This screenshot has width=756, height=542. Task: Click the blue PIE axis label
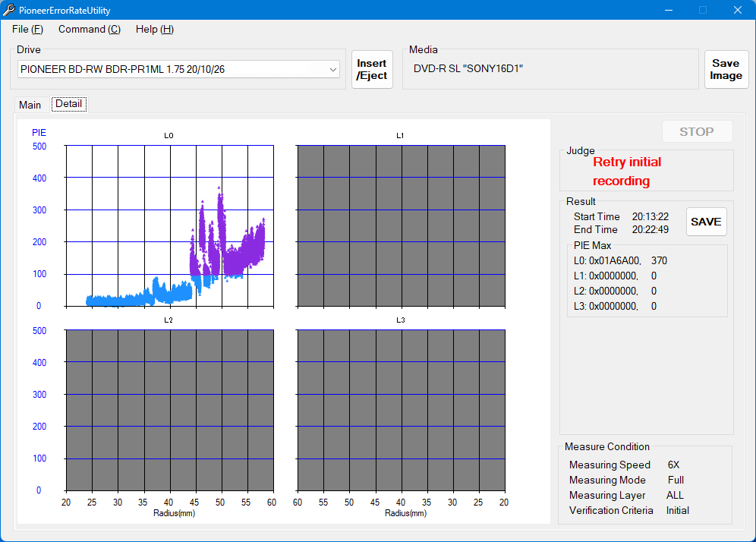pyautogui.click(x=39, y=133)
